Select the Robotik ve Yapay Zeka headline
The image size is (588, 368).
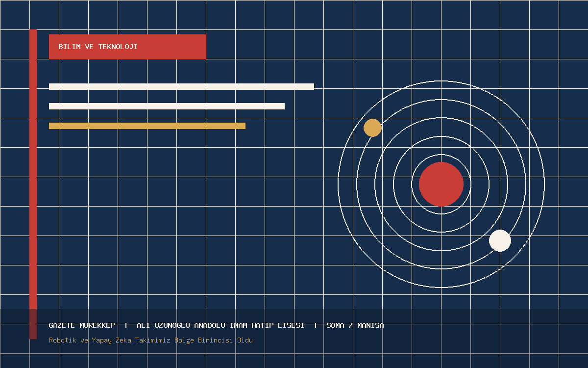coord(151,340)
